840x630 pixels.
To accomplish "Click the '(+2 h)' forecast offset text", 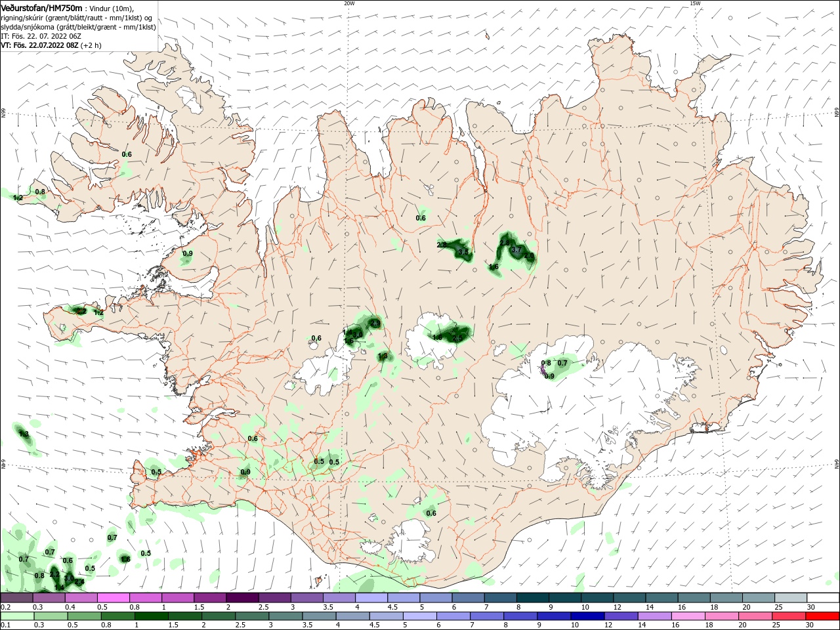I will (91, 45).
